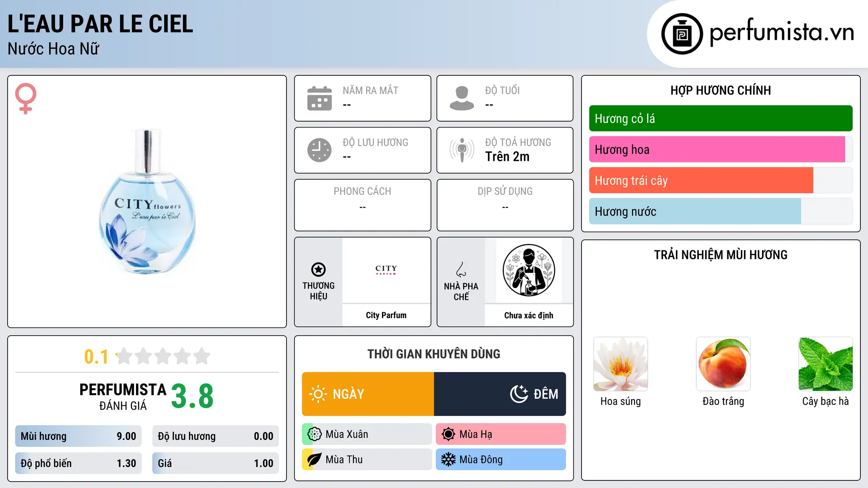Click the green Hương cỏ lá accord bar
Screen dimensions: 868x488
pyautogui.click(x=721, y=119)
